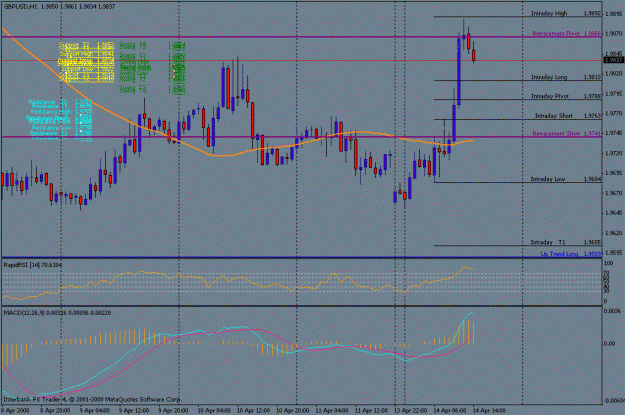Click price axis value 1.9595
625x415 pixels.
(x=614, y=253)
